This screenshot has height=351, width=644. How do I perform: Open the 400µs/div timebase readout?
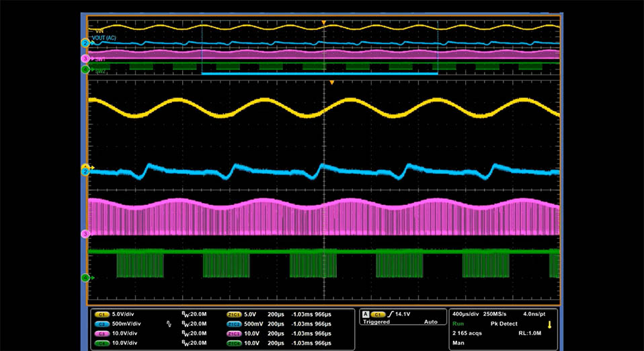point(465,314)
